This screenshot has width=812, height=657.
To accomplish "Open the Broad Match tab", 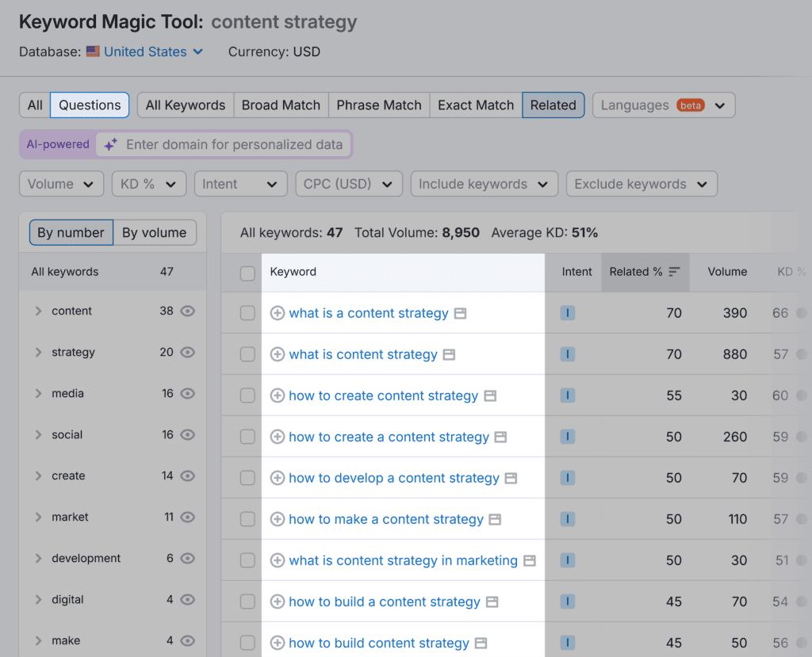I will [281, 105].
